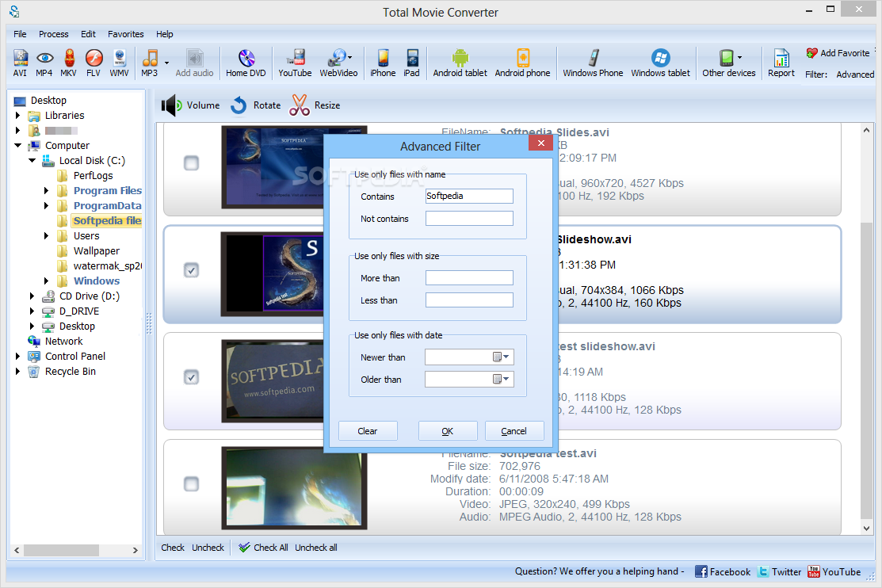Click the Uncheck all button

316,548
